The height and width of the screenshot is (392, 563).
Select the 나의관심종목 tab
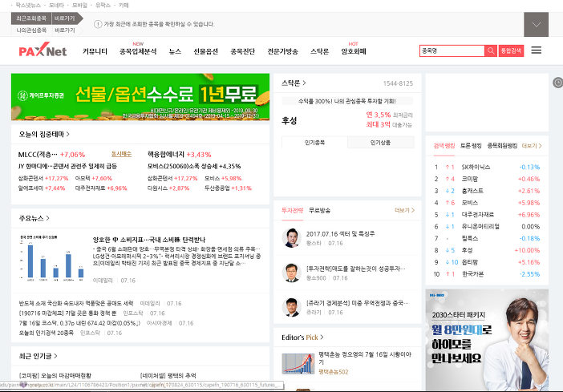tap(31, 30)
